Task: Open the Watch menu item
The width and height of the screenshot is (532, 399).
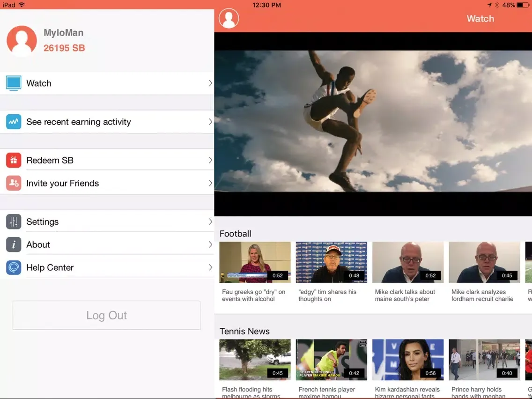Action: tap(107, 83)
